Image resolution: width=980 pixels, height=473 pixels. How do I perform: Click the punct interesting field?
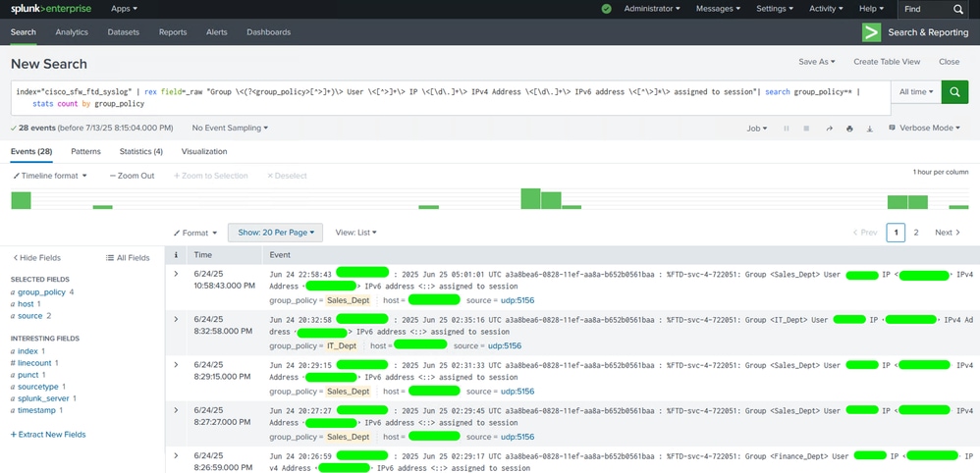click(28, 375)
